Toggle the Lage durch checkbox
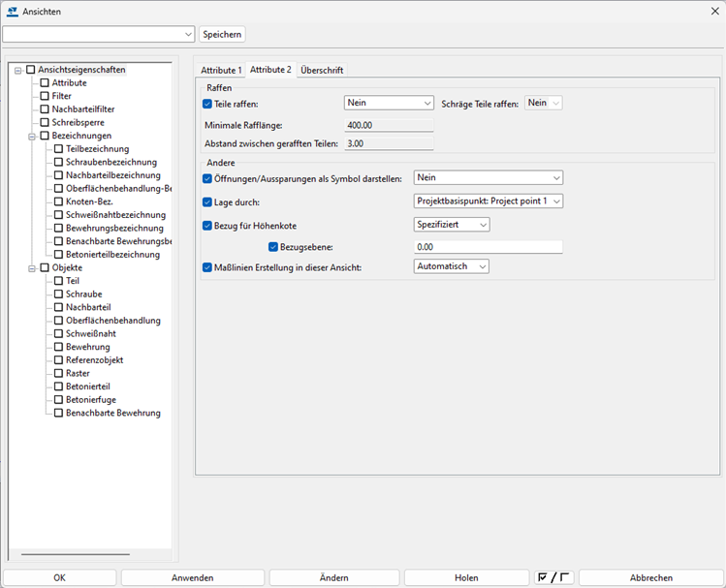Screen dimensions: 726x588 [x=206, y=201]
